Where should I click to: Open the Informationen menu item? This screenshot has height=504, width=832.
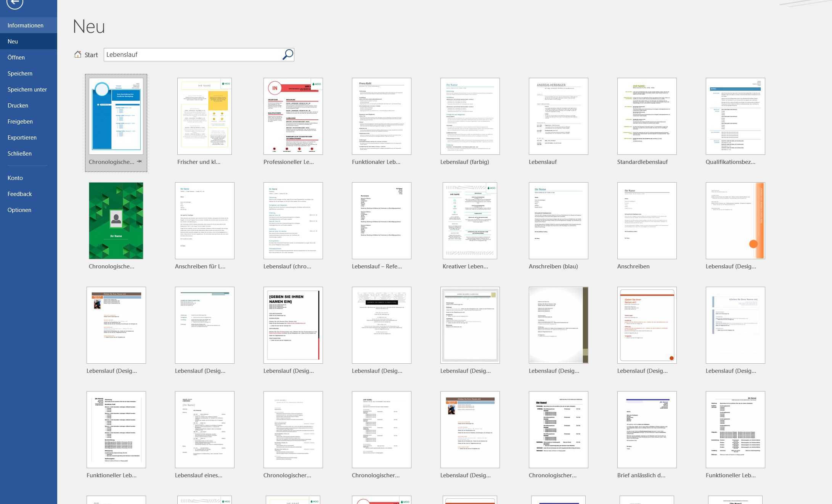(x=26, y=26)
